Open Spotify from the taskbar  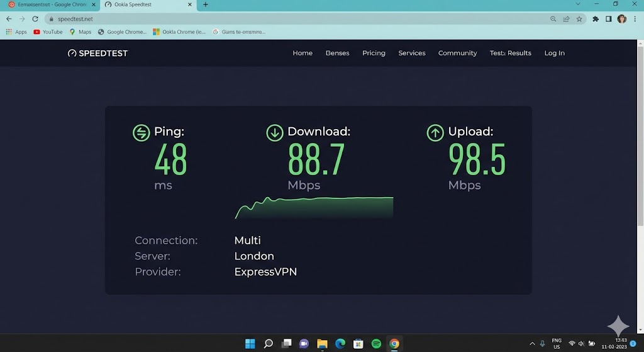tap(376, 343)
